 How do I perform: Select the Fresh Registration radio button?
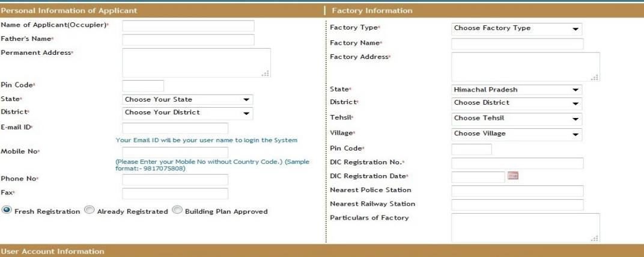pos(7,211)
